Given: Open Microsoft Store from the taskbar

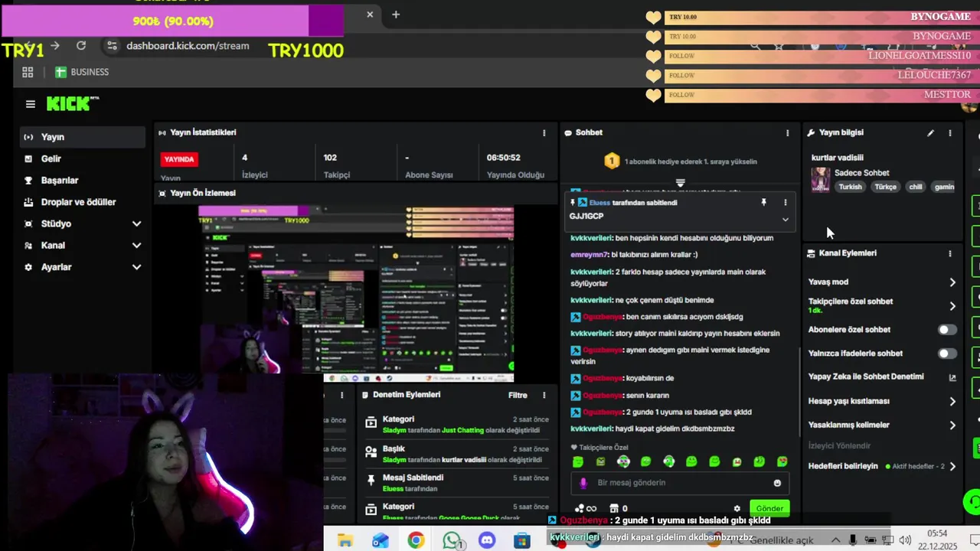Looking at the screenshot, I should pyautogui.click(x=522, y=540).
